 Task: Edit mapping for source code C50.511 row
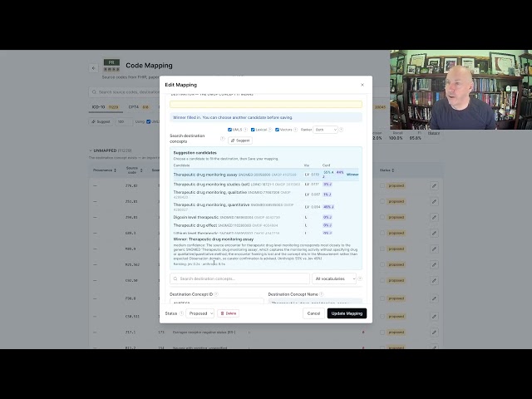click(x=434, y=316)
